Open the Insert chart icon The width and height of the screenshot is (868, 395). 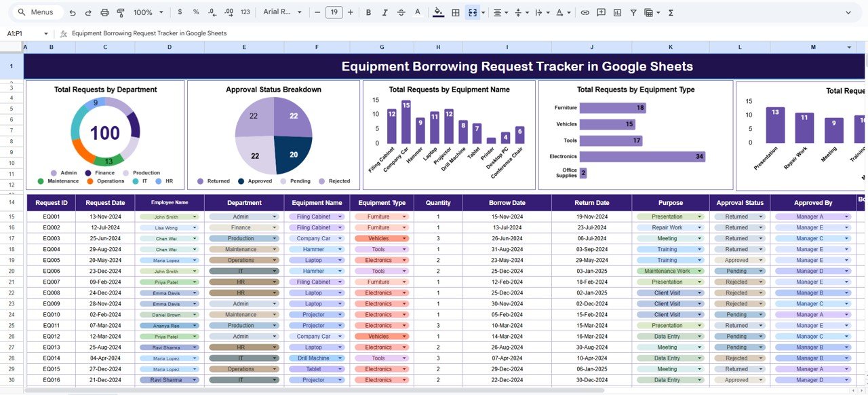616,12
